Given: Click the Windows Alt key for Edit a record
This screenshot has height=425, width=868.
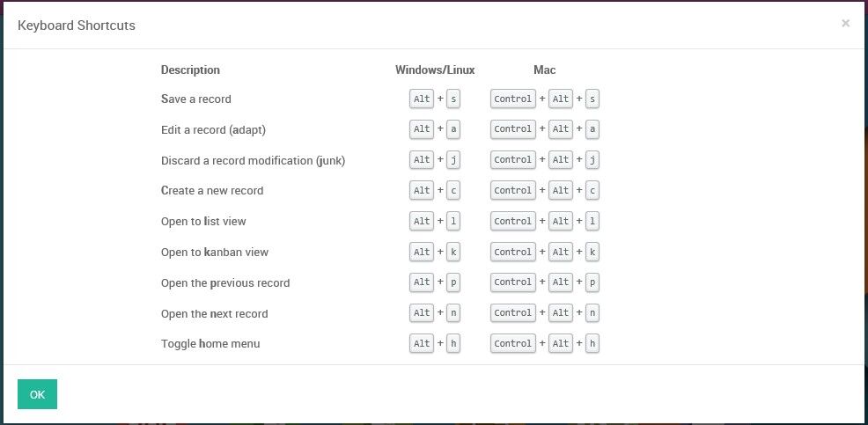Looking at the screenshot, I should pos(422,129).
